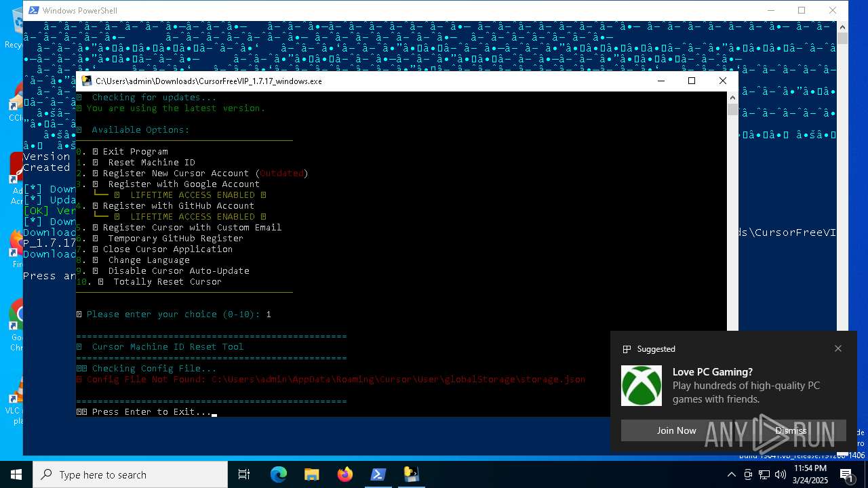This screenshot has width=868, height=488.
Task: Click 'Register with GitHub Account' line
Action: click(x=165, y=205)
